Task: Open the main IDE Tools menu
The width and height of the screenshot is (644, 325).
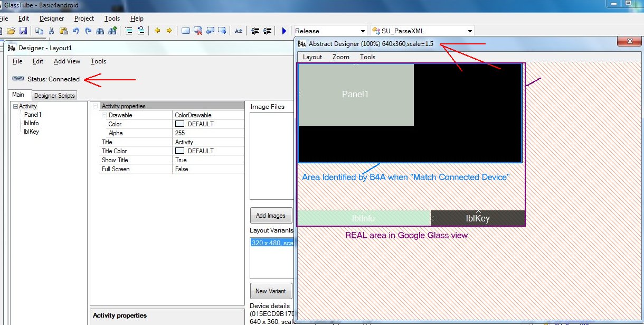Action: click(x=112, y=18)
